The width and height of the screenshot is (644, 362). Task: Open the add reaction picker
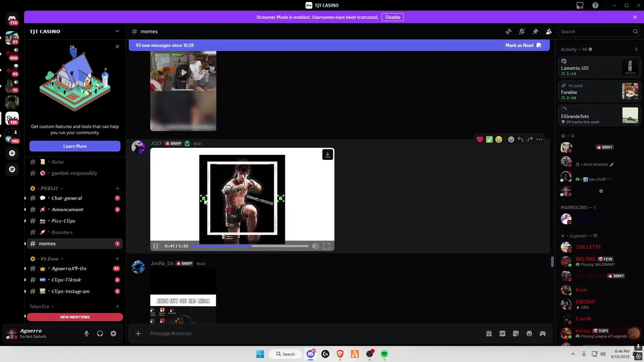click(511, 139)
